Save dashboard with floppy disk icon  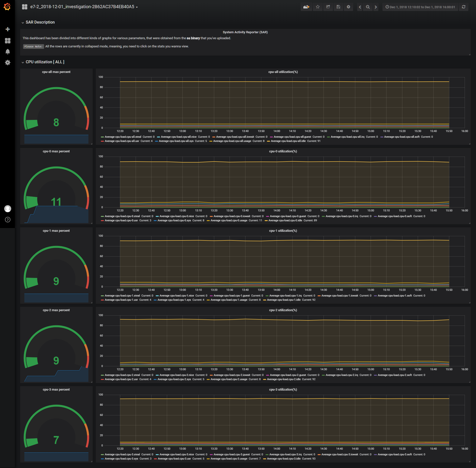click(338, 7)
